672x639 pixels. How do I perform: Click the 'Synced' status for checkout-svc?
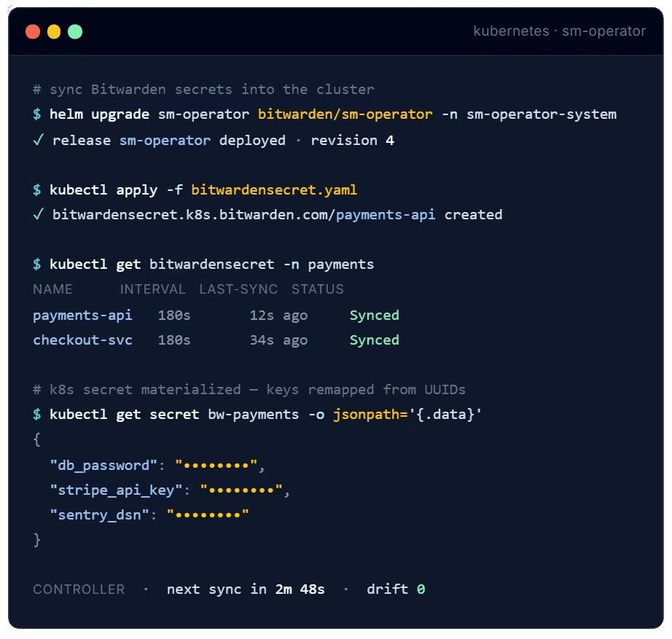pos(374,340)
